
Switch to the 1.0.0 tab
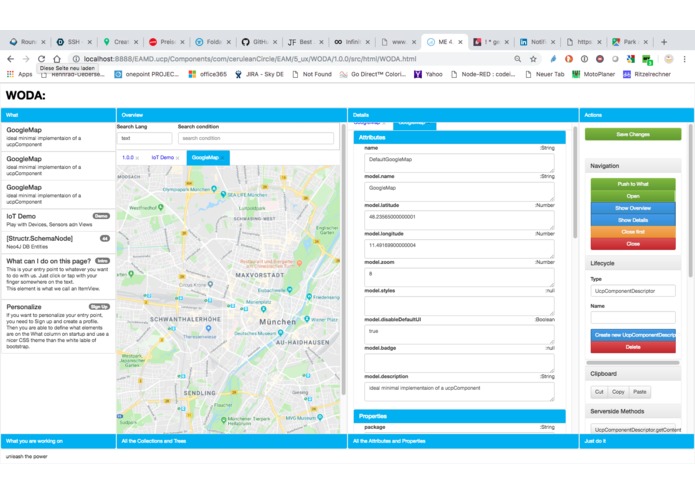128,157
